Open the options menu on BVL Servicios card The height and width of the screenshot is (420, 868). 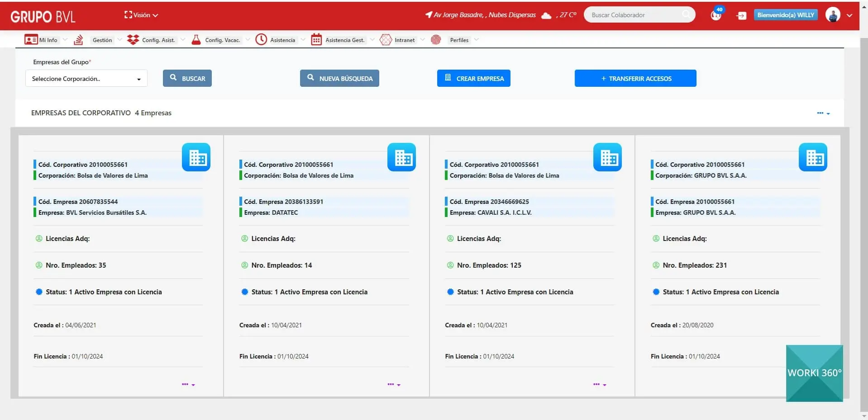(188, 384)
